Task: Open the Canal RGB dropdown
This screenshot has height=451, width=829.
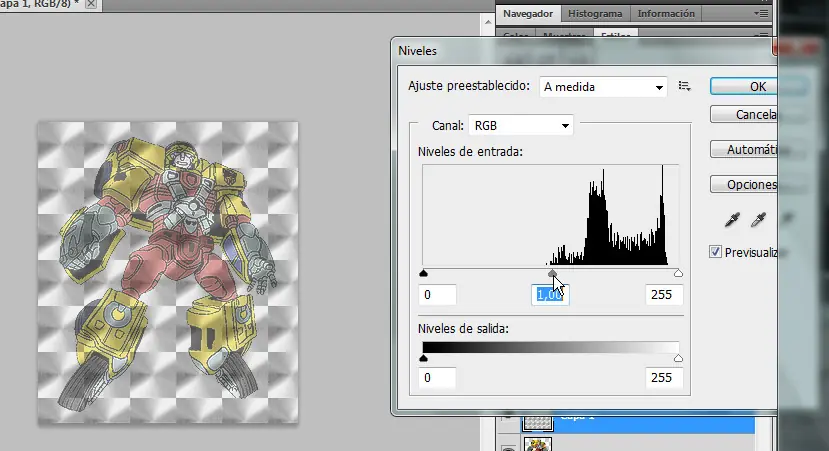Action: tap(521, 125)
